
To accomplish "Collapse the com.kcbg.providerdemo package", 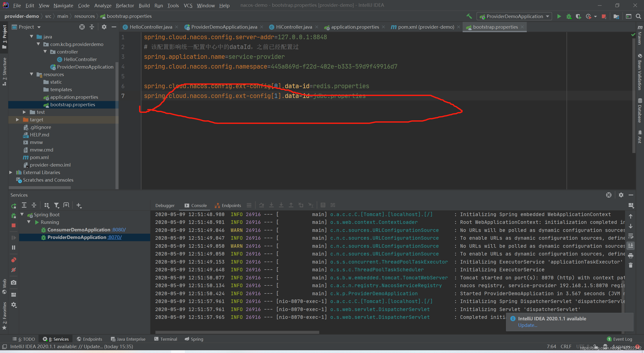I will pos(38,44).
